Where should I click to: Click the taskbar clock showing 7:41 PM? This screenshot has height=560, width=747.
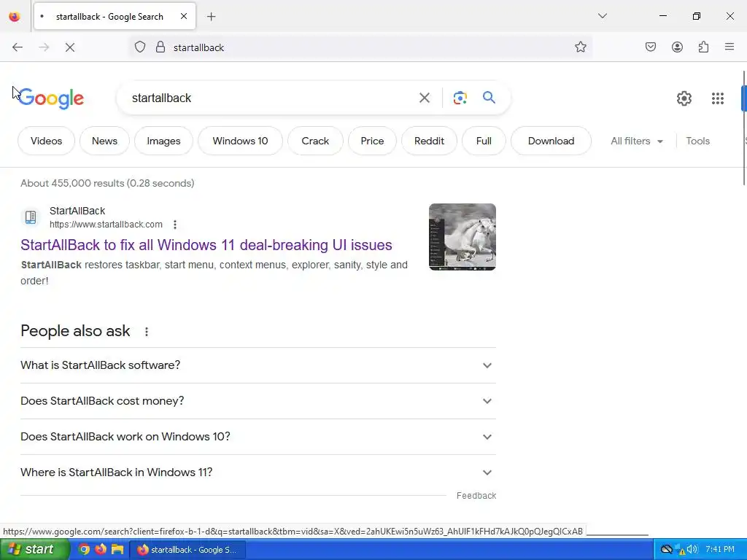point(720,550)
